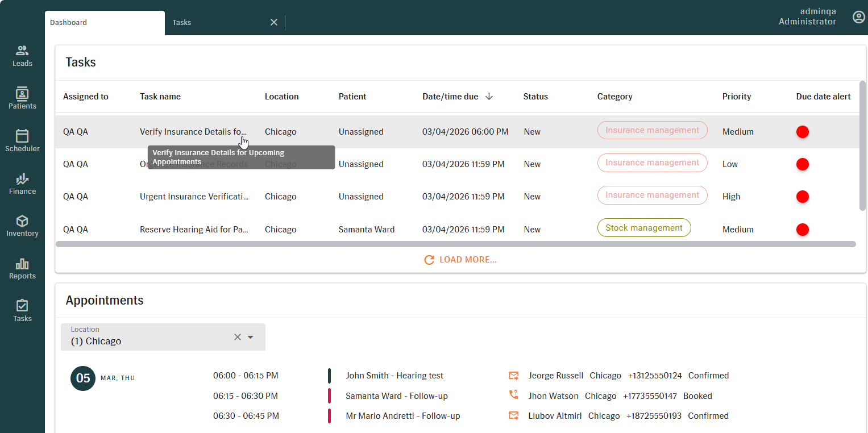Clear the Chicago location filter

[238, 337]
